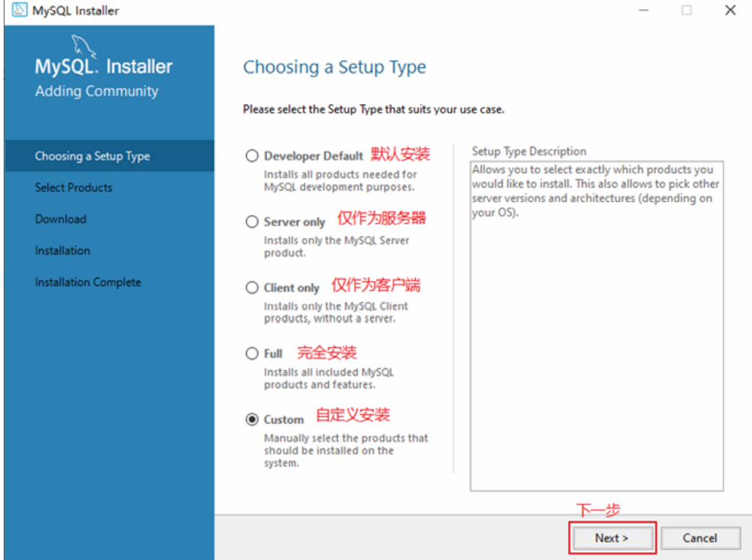
Task: Click the Choosing a Setup Type heading
Action: pyautogui.click(x=334, y=67)
